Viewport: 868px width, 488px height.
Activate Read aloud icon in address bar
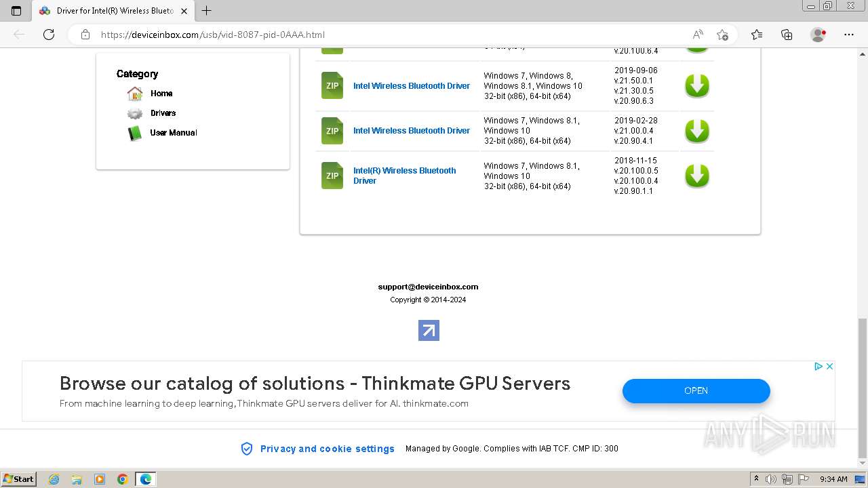tap(698, 35)
